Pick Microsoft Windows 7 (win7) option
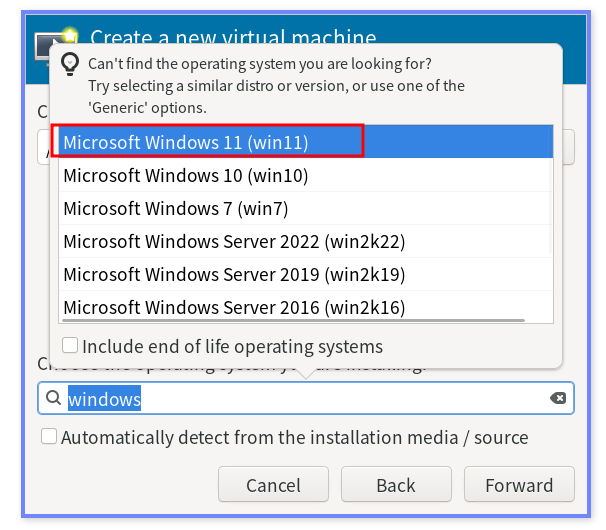This screenshot has width=606, height=530. [178, 209]
